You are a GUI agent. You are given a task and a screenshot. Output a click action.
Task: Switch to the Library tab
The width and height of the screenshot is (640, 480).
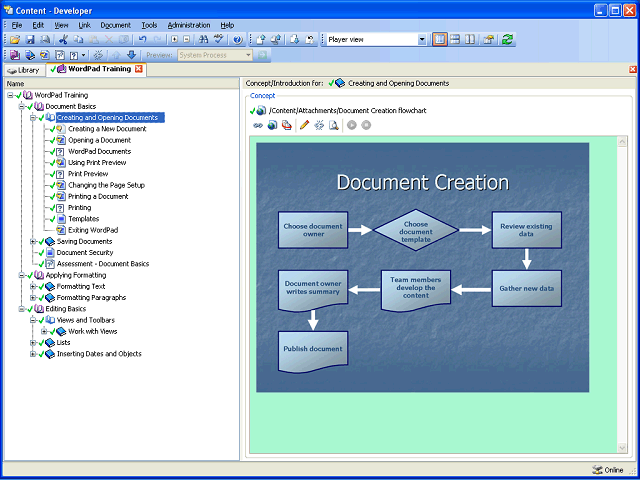click(22, 70)
